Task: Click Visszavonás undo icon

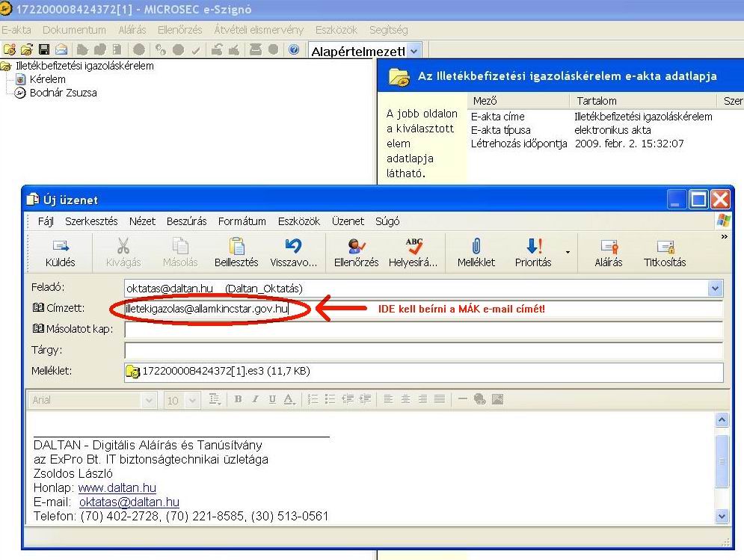Action: (x=293, y=252)
